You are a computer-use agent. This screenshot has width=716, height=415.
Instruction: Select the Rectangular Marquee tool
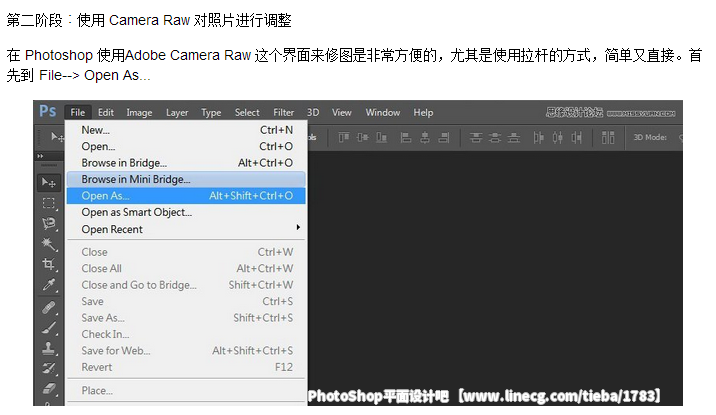click(x=48, y=203)
